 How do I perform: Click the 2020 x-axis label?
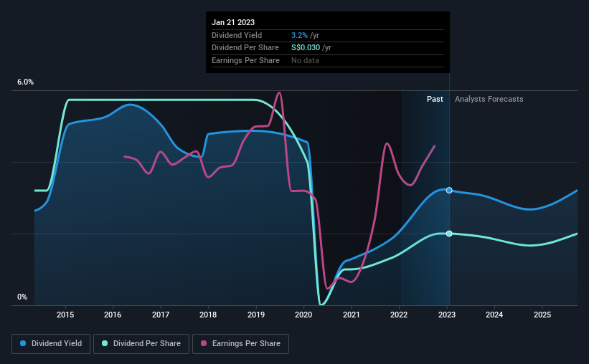tap(303, 315)
